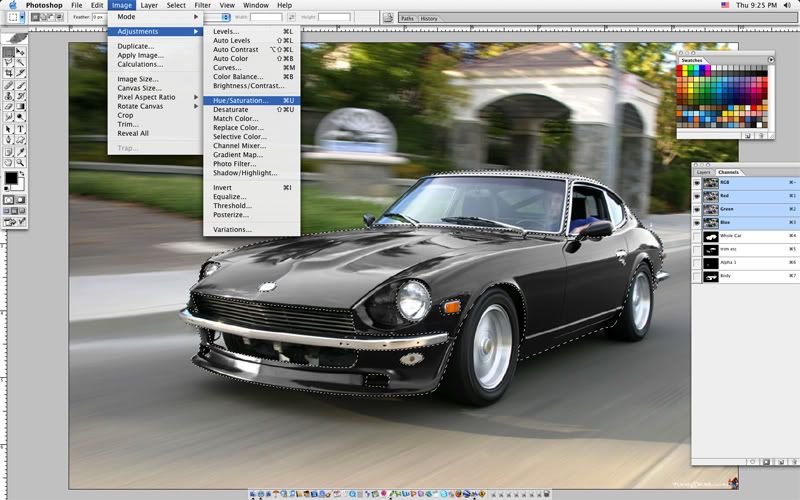Pick the Type tool
The image size is (800, 500).
pos(22,128)
